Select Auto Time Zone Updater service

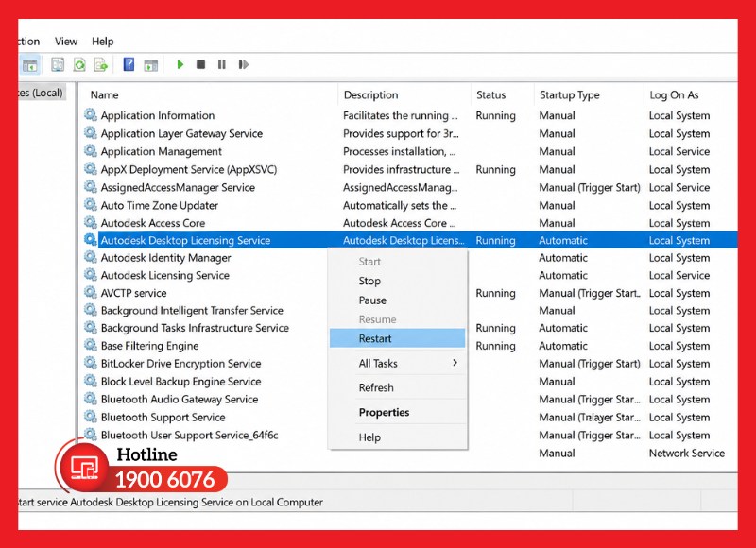410,205
